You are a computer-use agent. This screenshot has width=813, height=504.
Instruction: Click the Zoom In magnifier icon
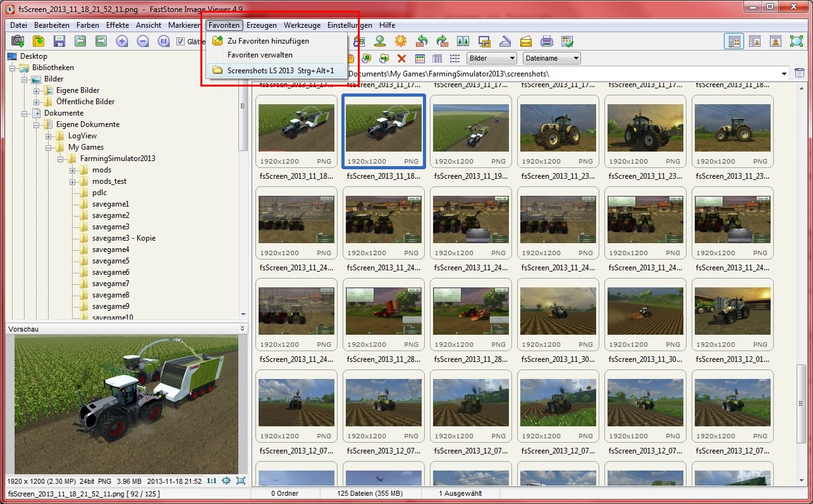coord(122,41)
